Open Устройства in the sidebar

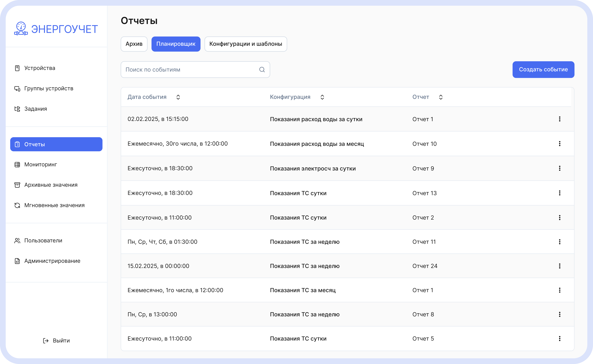coord(40,68)
